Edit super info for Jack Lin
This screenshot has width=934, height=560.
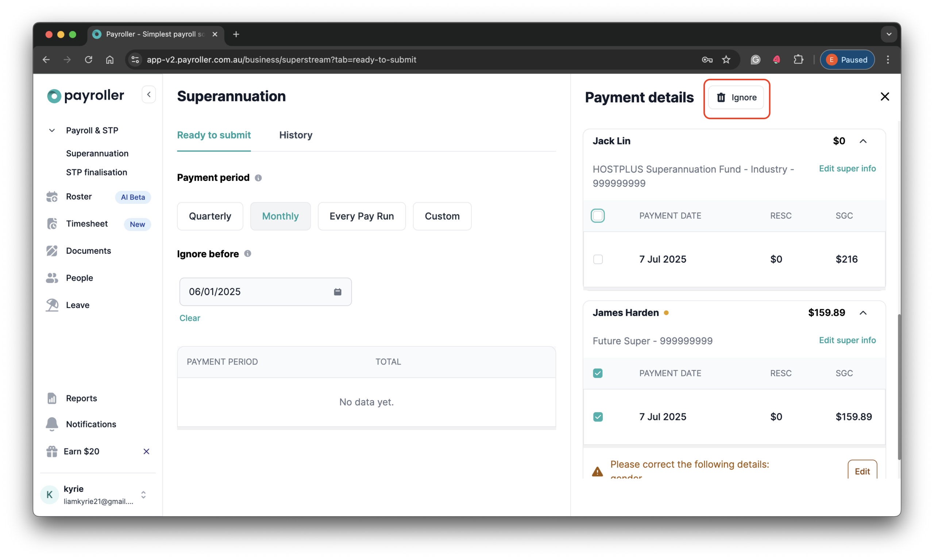pos(848,169)
